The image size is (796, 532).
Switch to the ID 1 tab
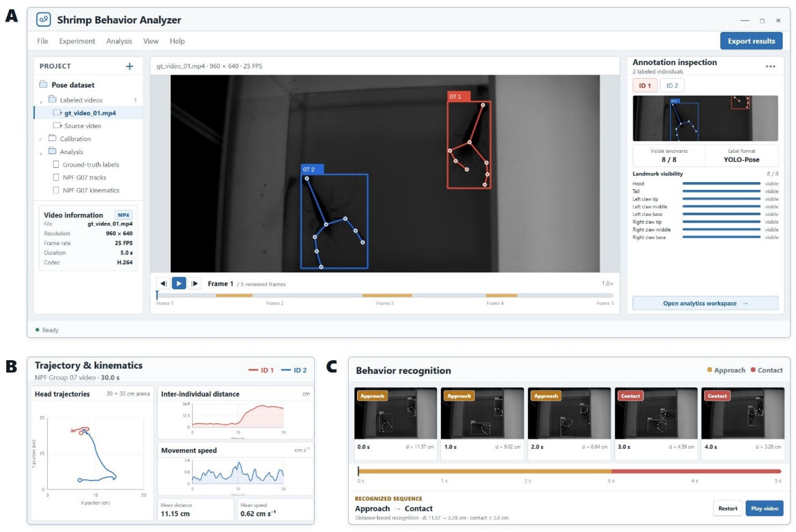[645, 86]
